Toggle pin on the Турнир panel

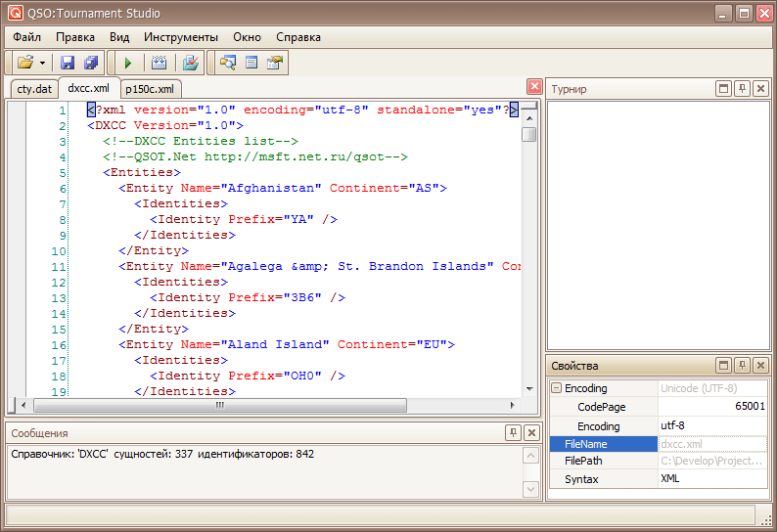[x=742, y=89]
